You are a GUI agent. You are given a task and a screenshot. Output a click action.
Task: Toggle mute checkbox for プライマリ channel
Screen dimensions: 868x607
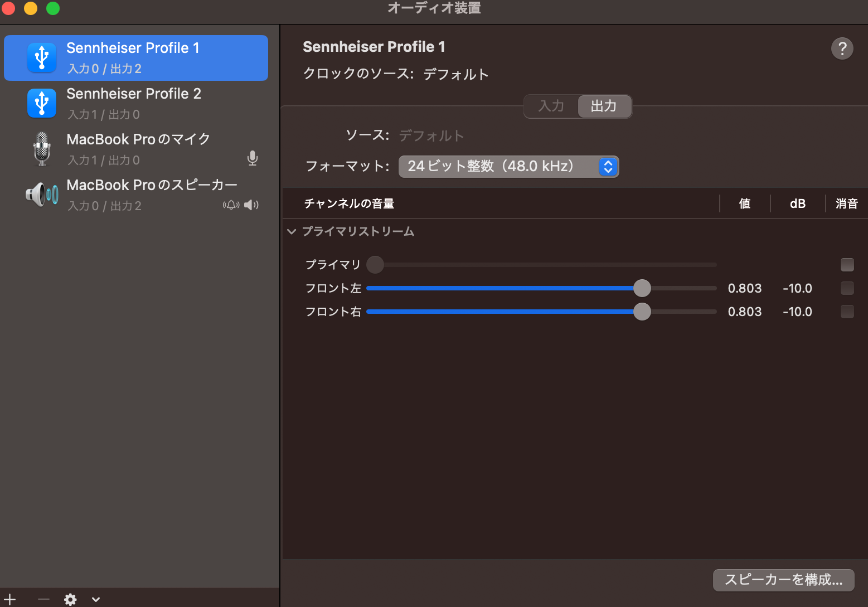(847, 265)
